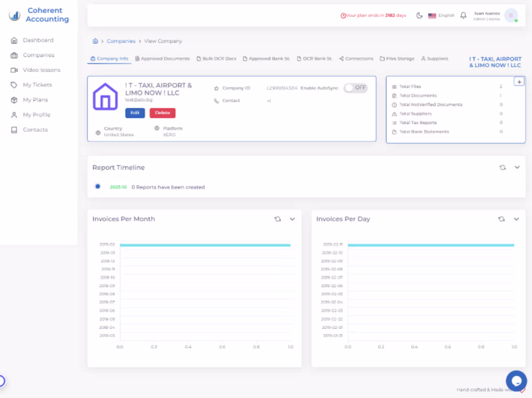
Task: Switch to the Bulk OCR Docs tab
Action: pos(216,59)
